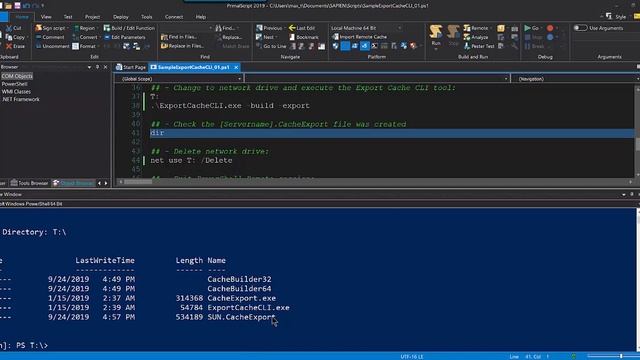Pin the Browser panel
The width and height of the screenshot is (640, 360).
(97, 67)
